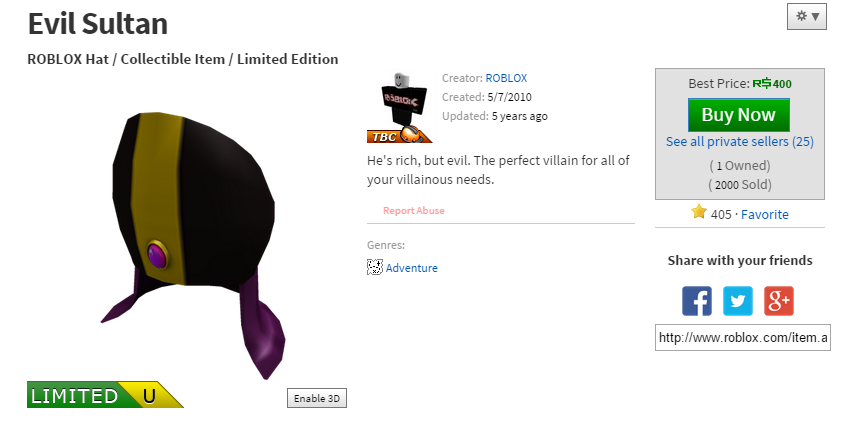Share item on Twitter
The image size is (843, 427).
point(738,301)
